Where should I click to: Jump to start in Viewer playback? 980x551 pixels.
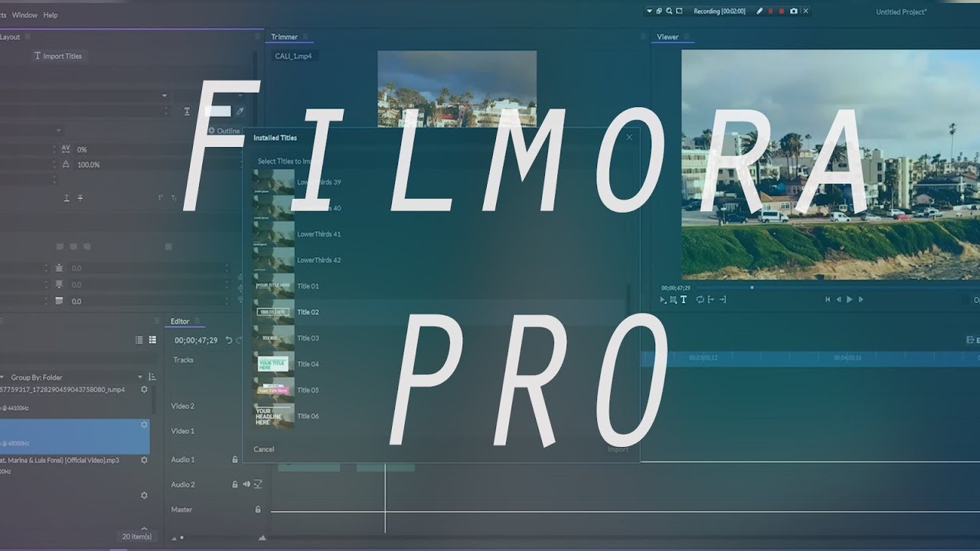[828, 300]
